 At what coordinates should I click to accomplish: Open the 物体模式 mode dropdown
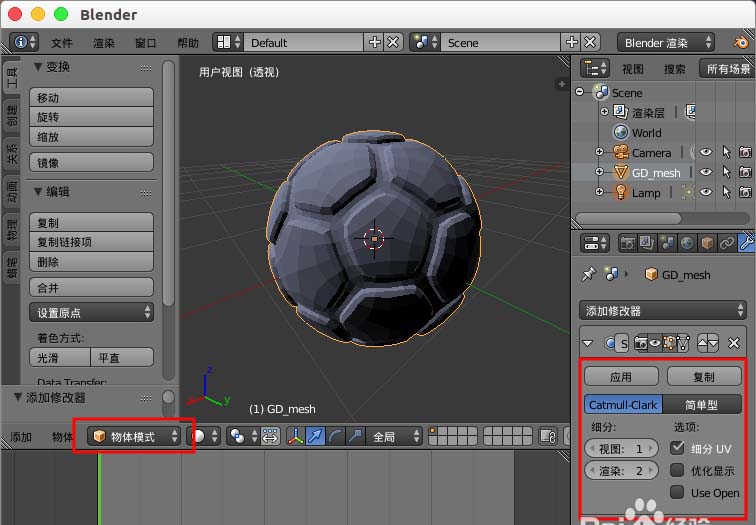[135, 436]
